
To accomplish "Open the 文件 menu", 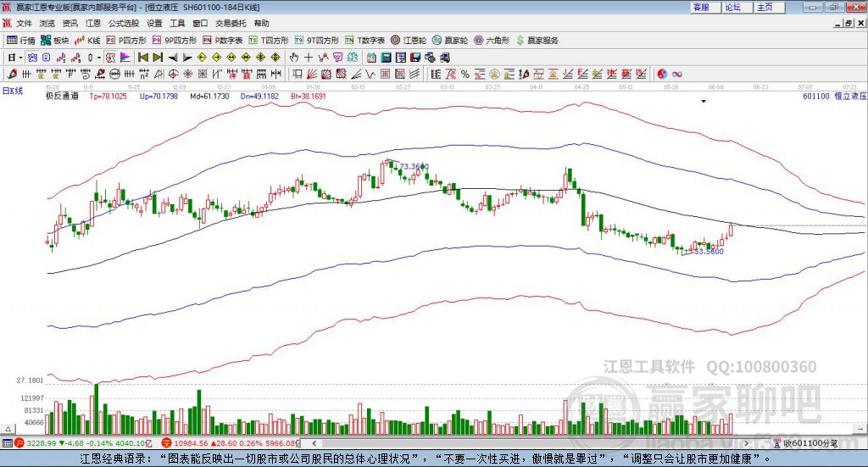I will (x=24, y=23).
